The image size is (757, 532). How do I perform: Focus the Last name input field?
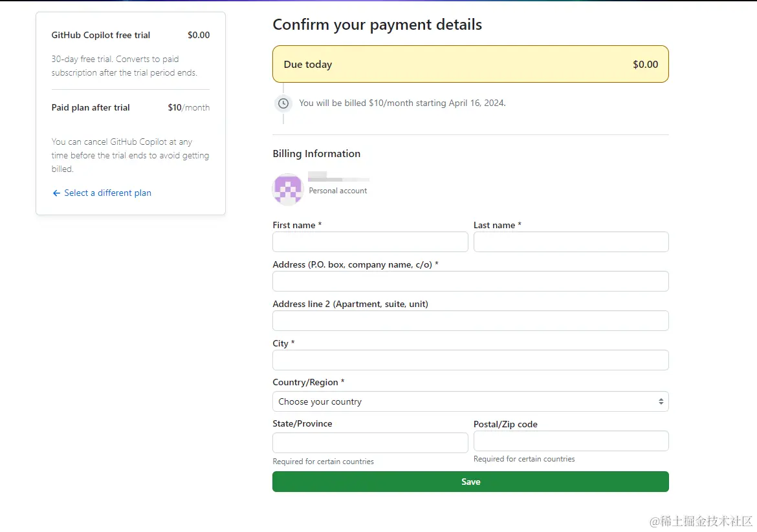coord(571,242)
